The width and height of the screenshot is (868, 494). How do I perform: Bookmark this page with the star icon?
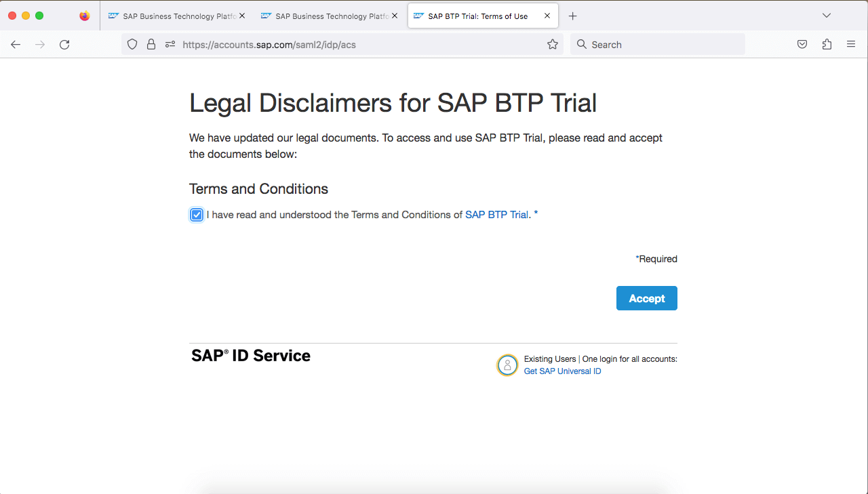coord(552,44)
